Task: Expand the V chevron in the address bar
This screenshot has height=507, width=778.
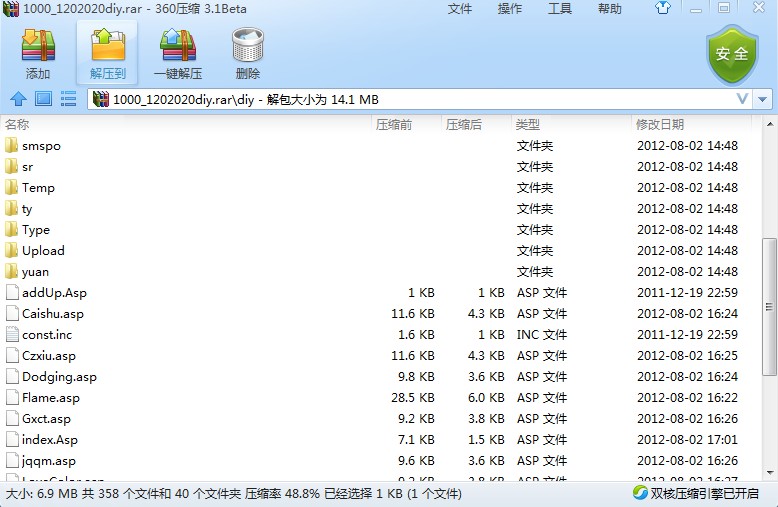Action: coord(742,99)
